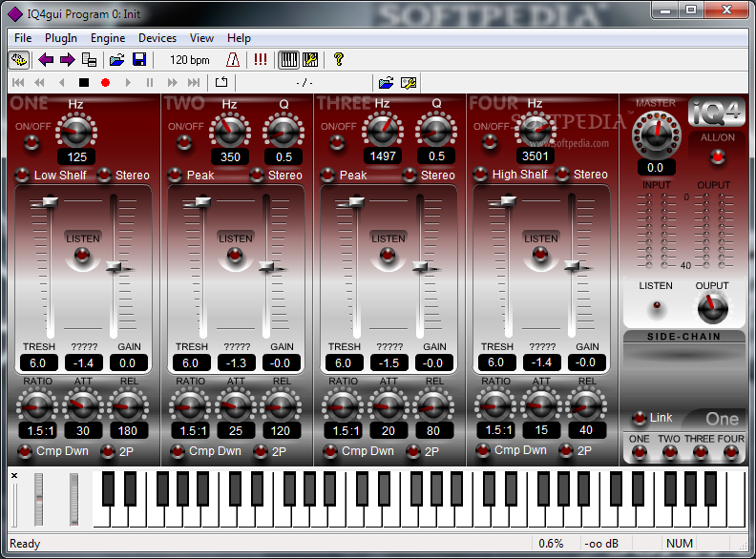The width and height of the screenshot is (756, 559).
Task: Toggle LISTEN LED in band THREE
Action: 388,255
